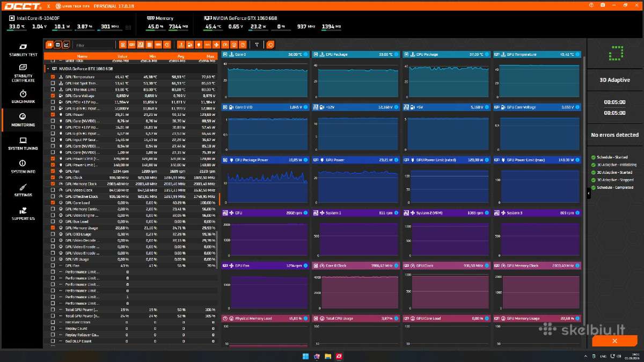Sort sensor table by Name column header

tap(82, 56)
